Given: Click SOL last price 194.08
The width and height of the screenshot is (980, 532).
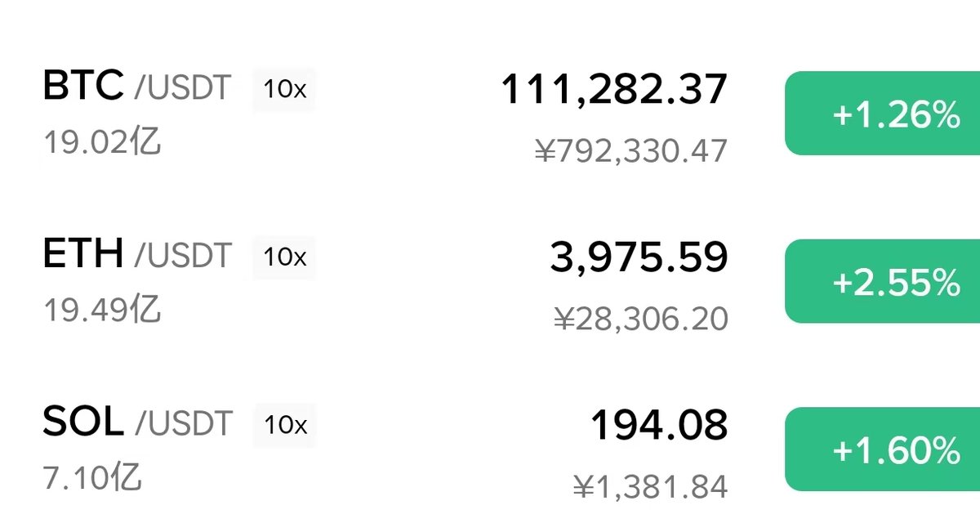Looking at the screenshot, I should [658, 425].
